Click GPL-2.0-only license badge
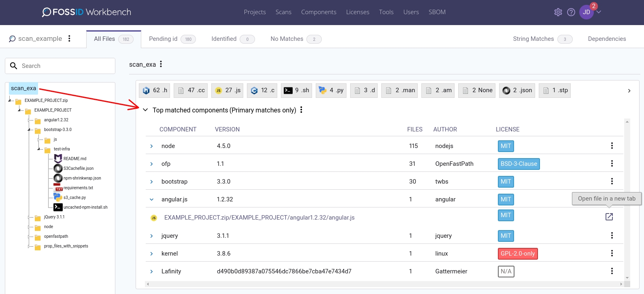Screen dimensions: 644x294 pos(518,254)
